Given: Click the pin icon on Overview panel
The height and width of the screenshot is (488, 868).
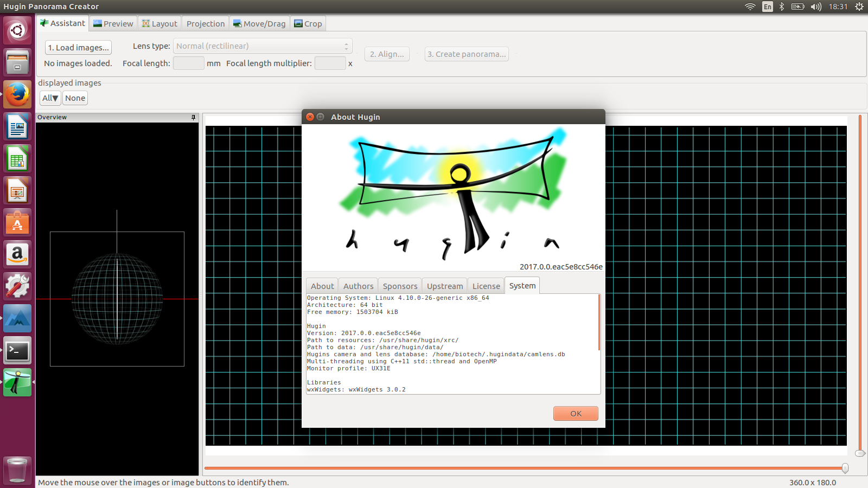Looking at the screenshot, I should [x=194, y=117].
